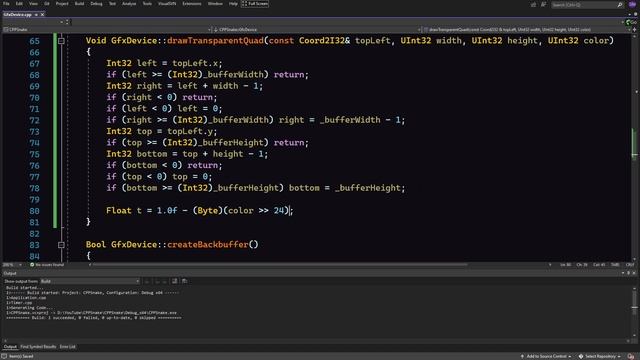Click the No issues found indicator

[x=47, y=265]
